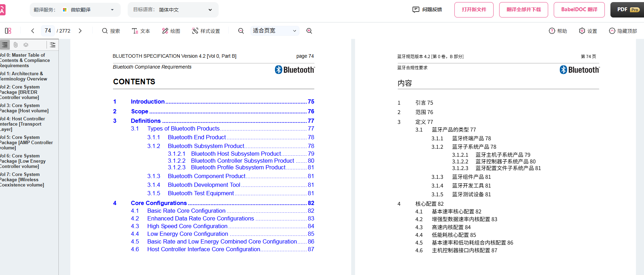Click the page number input field
Viewport: 644px width, 275px height.
click(48, 31)
